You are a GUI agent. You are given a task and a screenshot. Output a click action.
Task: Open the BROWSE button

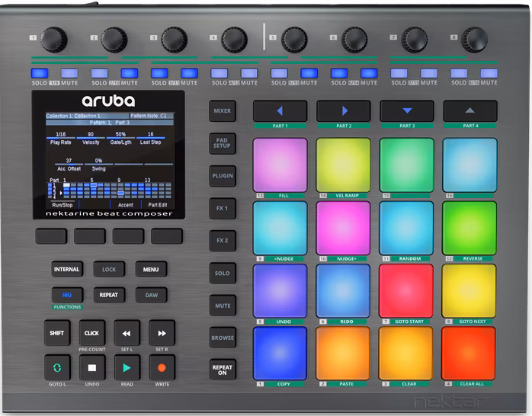click(223, 338)
